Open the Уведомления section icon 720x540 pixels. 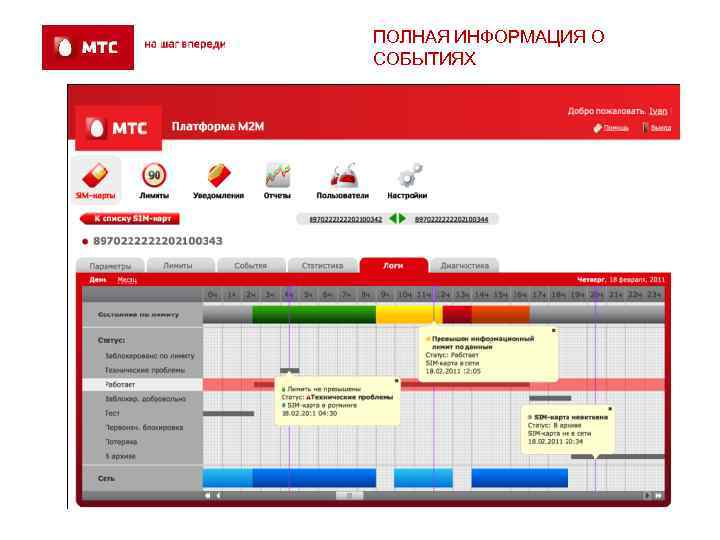[x=219, y=175]
